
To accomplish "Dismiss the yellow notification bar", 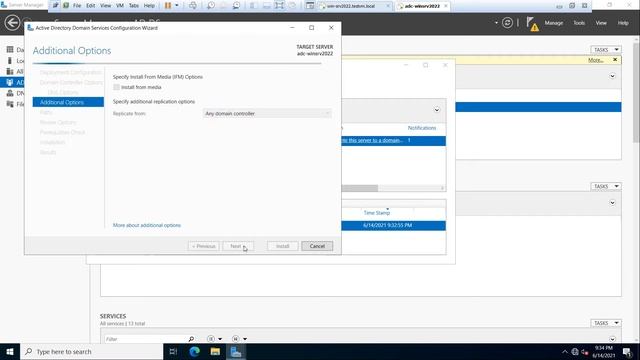I will (x=615, y=60).
